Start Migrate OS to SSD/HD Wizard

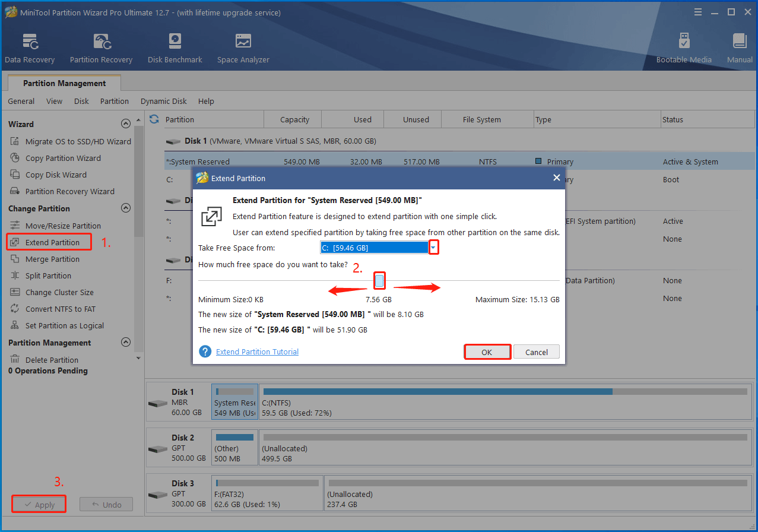click(x=71, y=141)
